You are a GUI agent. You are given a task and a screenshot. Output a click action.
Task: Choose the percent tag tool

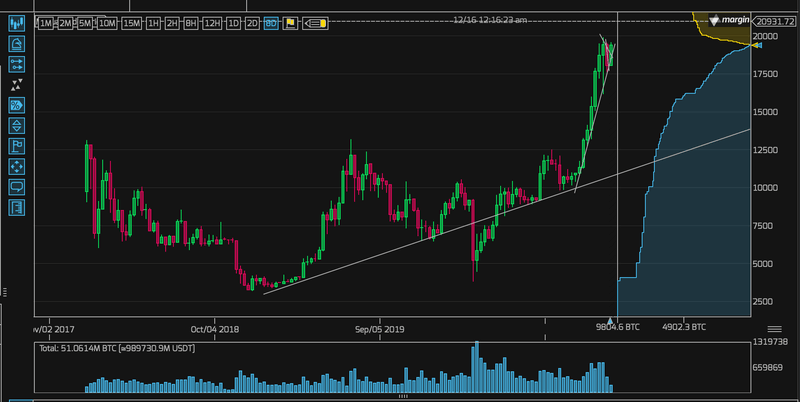(16, 106)
